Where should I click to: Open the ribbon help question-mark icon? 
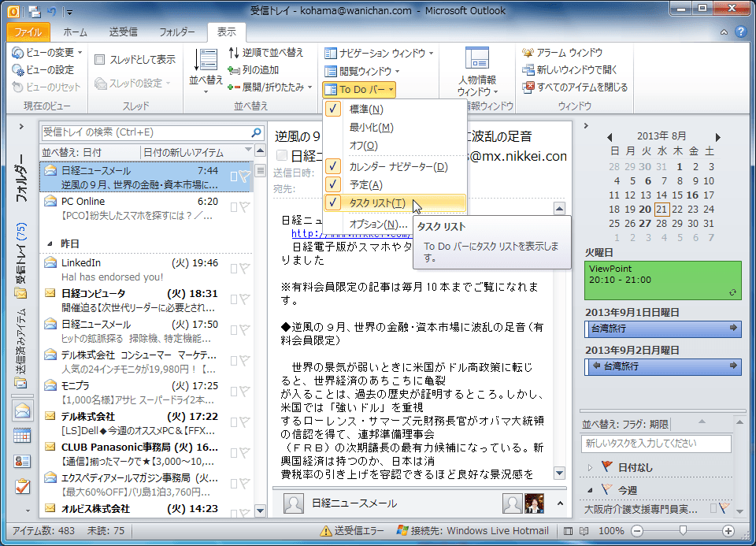pyautogui.click(x=741, y=32)
